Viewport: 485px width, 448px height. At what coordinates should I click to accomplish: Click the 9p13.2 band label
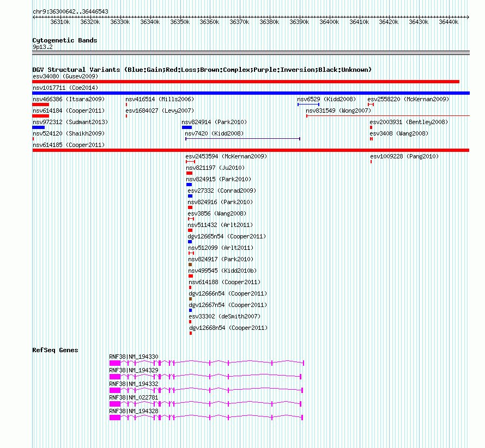pos(43,47)
